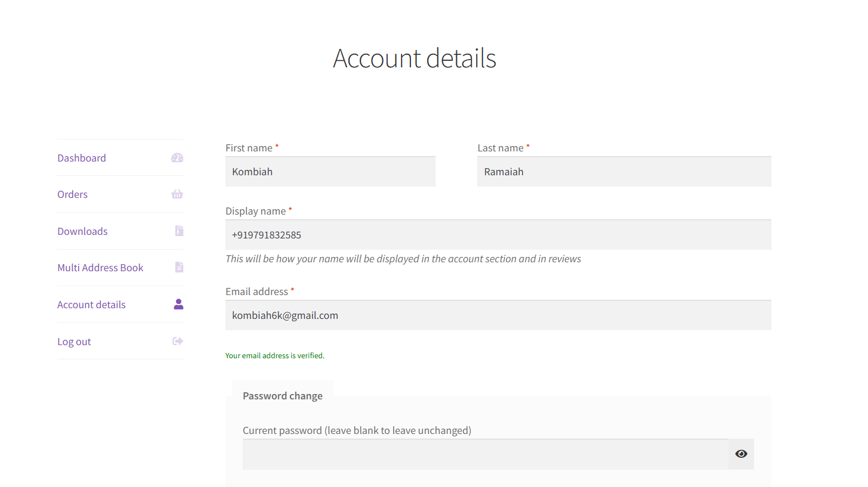This screenshot has width=868, height=487.
Task: Click the Dashboard gauge icon in sidebar
Action: point(177,158)
